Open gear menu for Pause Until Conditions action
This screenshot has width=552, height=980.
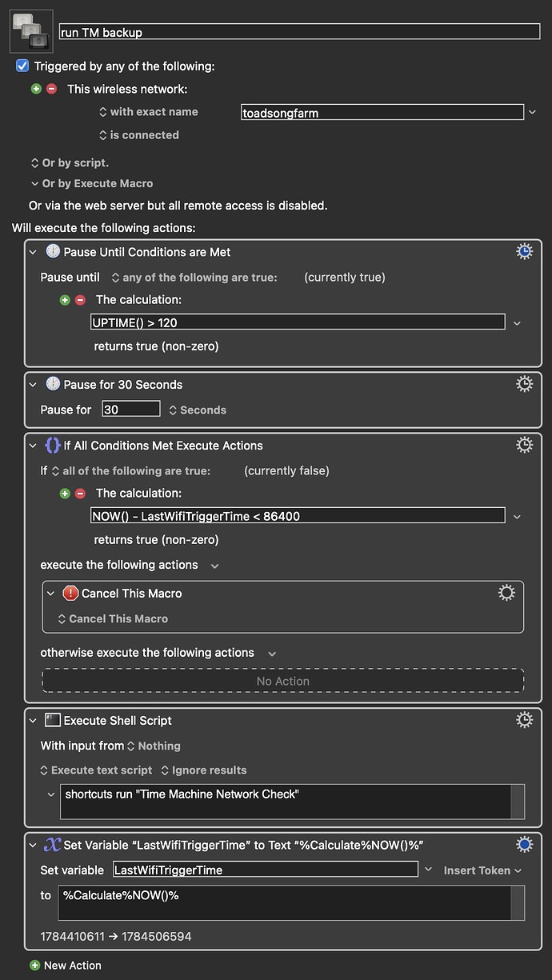tap(524, 252)
